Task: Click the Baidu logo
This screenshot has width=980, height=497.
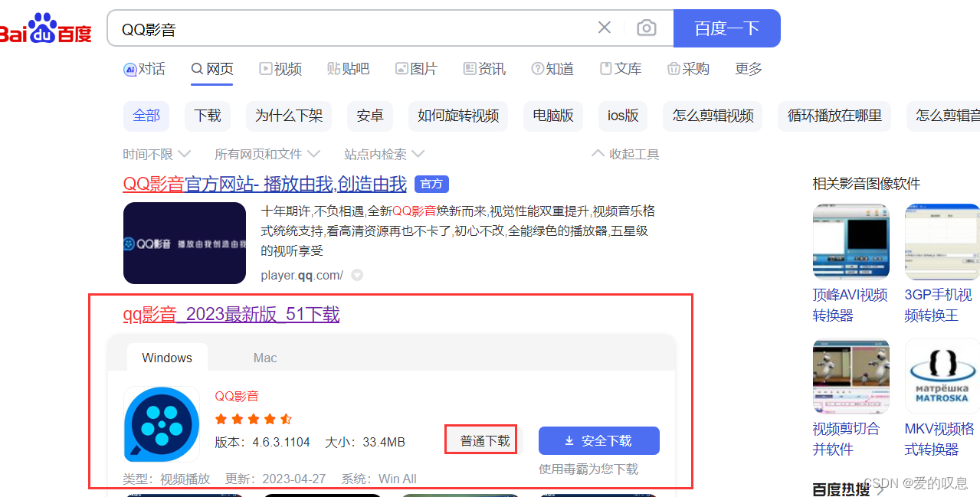Action: point(45,29)
